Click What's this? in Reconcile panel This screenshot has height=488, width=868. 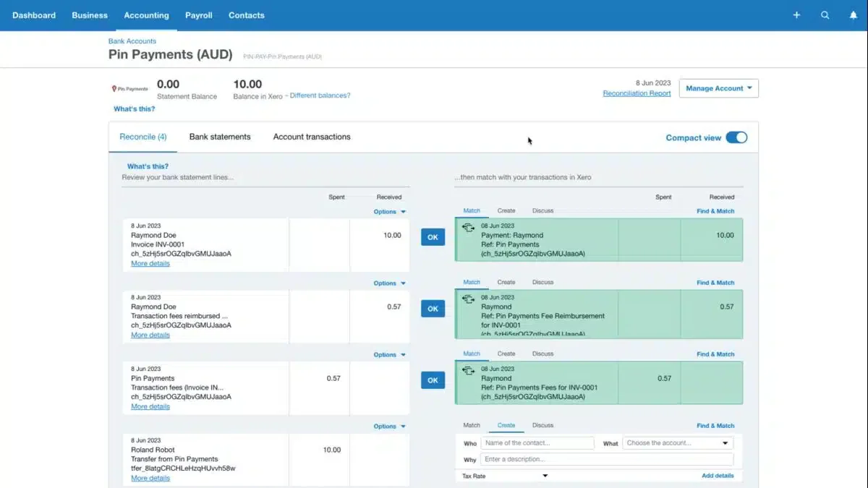(x=148, y=166)
